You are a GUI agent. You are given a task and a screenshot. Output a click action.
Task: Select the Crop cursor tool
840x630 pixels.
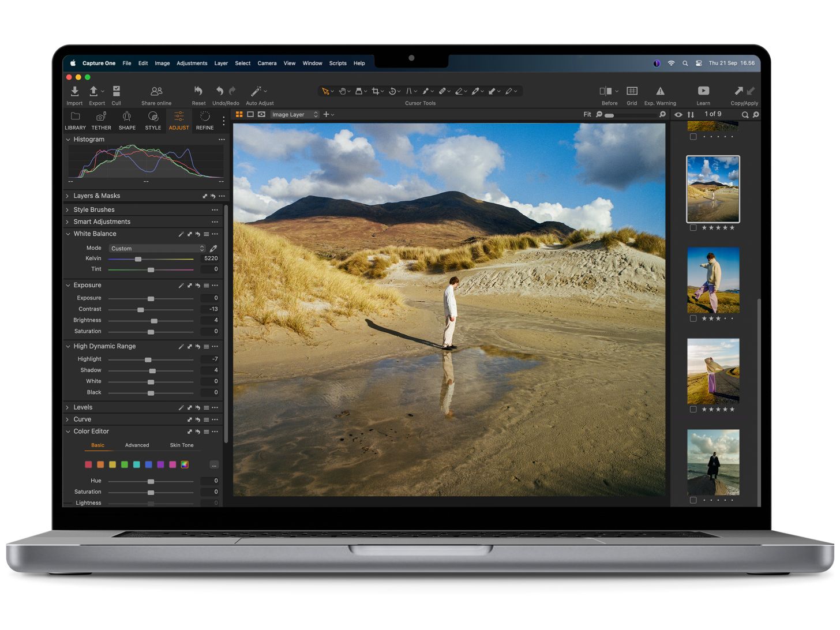click(x=376, y=91)
